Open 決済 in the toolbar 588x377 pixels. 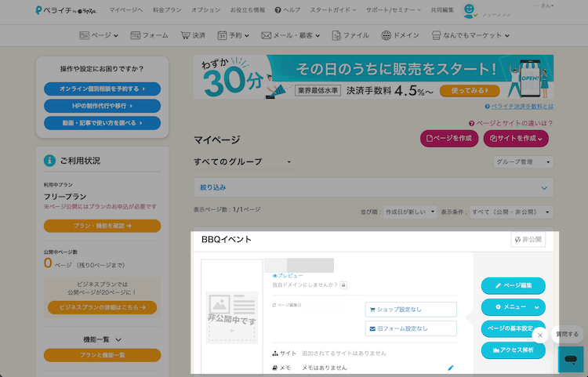coord(193,35)
